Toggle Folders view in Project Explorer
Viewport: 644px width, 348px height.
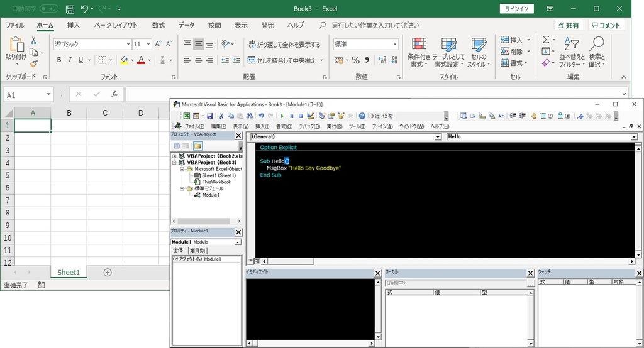[197, 146]
